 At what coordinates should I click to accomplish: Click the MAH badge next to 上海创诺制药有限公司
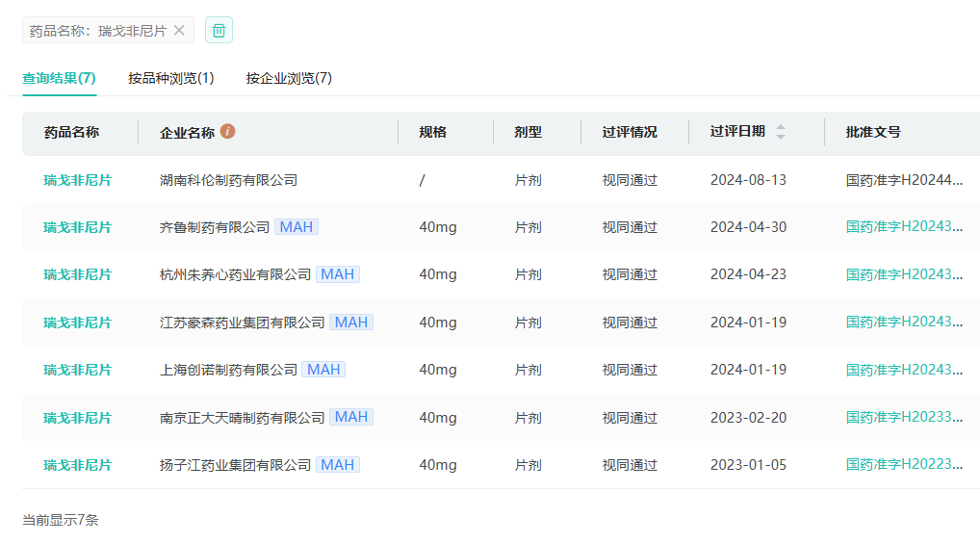(x=323, y=370)
